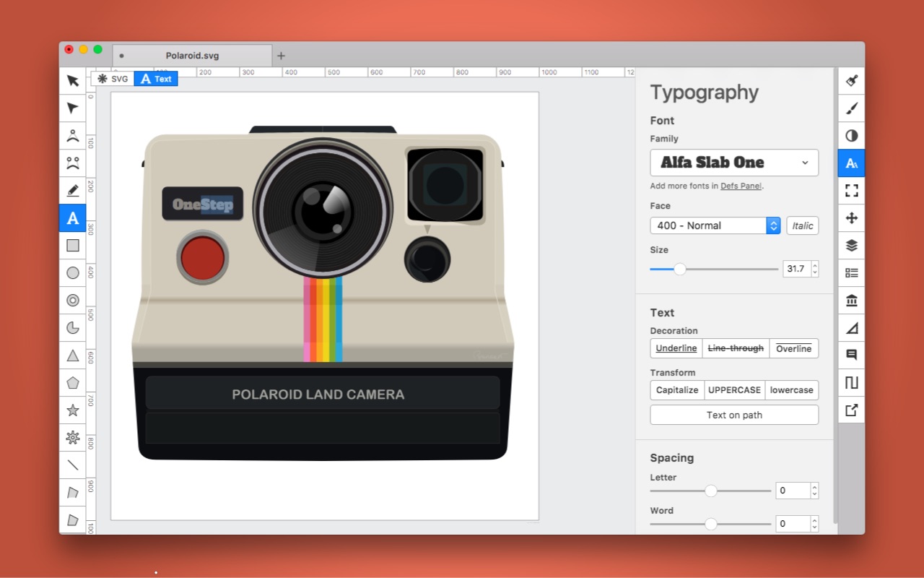
Task: Open the Move transform panel icon
Action: (851, 217)
